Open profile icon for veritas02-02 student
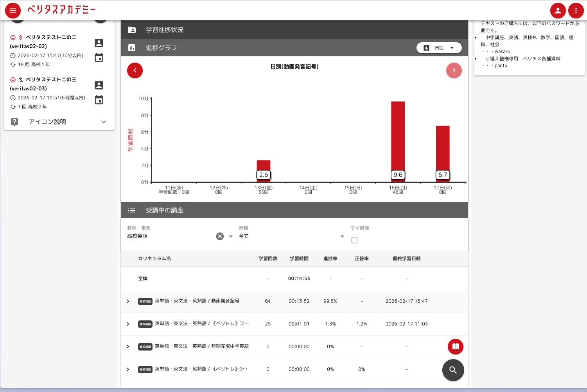The width and height of the screenshot is (587, 392). (x=99, y=43)
